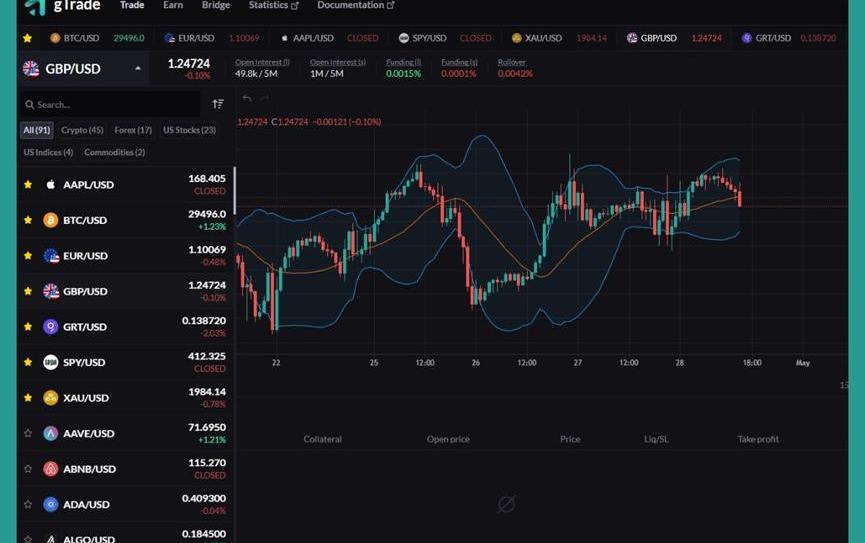
Task: Click the Open Interest (l) label
Action: (x=262, y=62)
